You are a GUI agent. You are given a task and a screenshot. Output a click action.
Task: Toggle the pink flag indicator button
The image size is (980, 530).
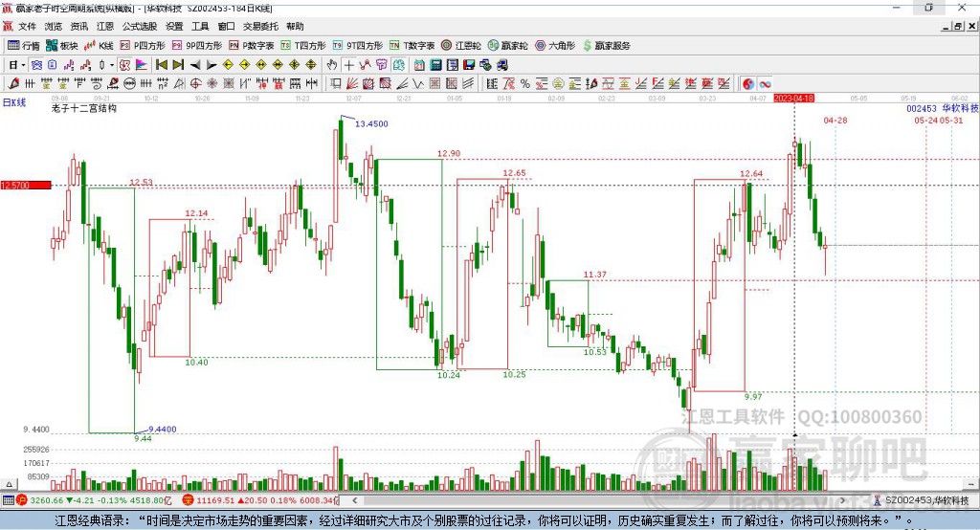[142, 65]
